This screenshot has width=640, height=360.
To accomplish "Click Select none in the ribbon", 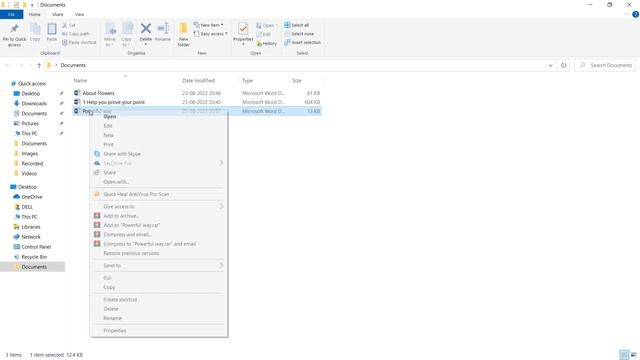I will (299, 34).
